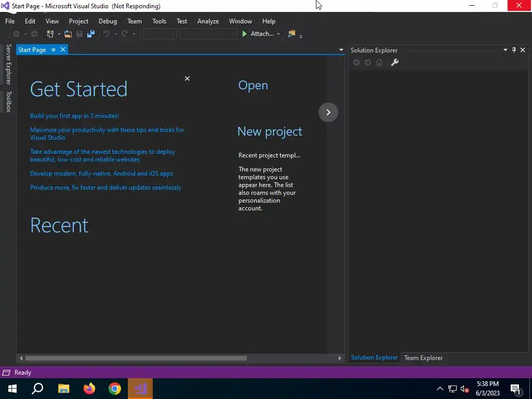Open the Develop modern Android and iOS link
532x399 pixels.
[x=101, y=174]
